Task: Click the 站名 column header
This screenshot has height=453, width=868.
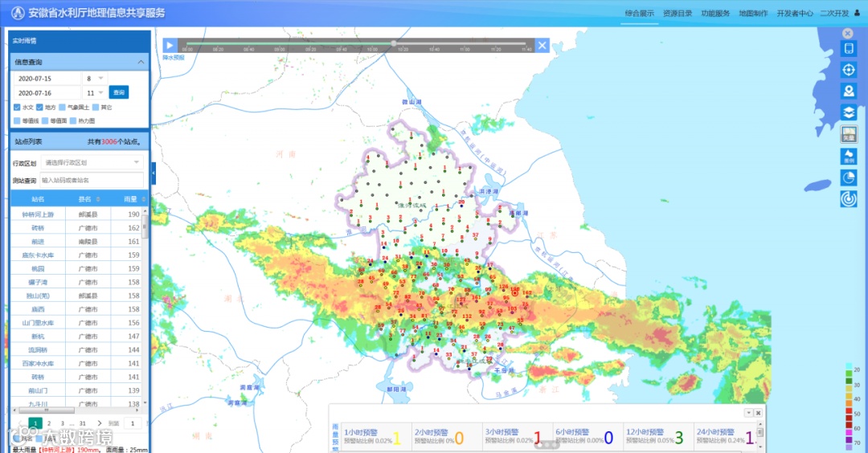Action: 38,199
